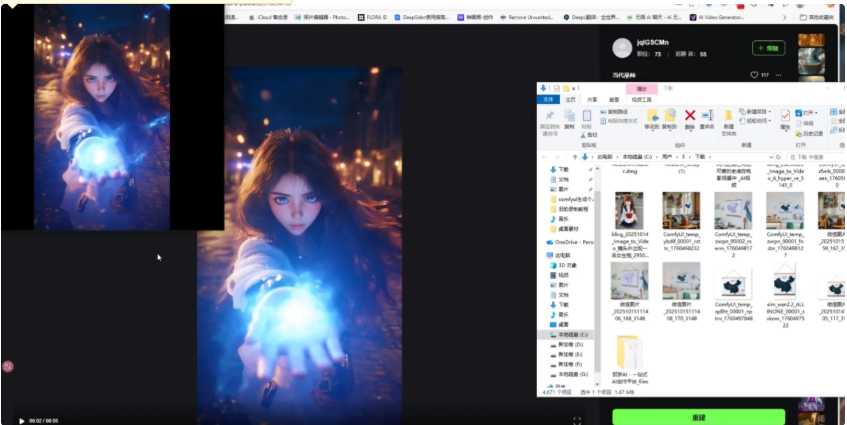
Task: Select Local Disk (C:) in navigation tree
Action: click(x=571, y=334)
